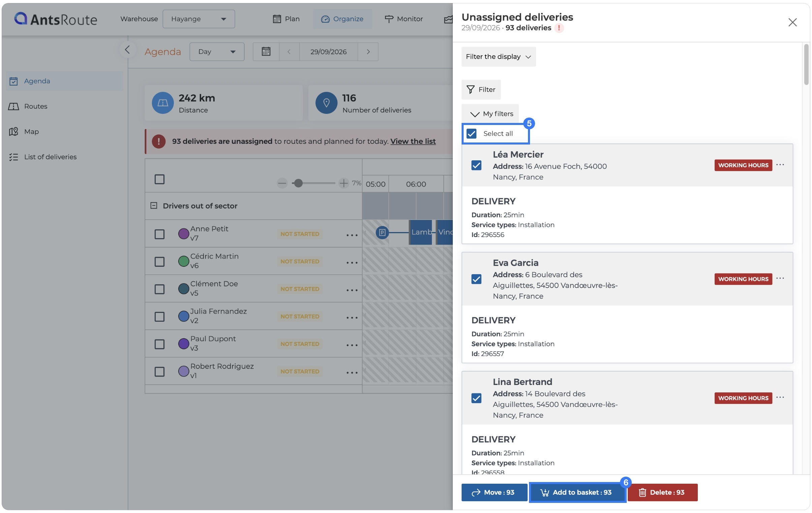This screenshot has height=513, width=812.
Task: Click the timeline zoom slider handle
Action: coord(298,183)
